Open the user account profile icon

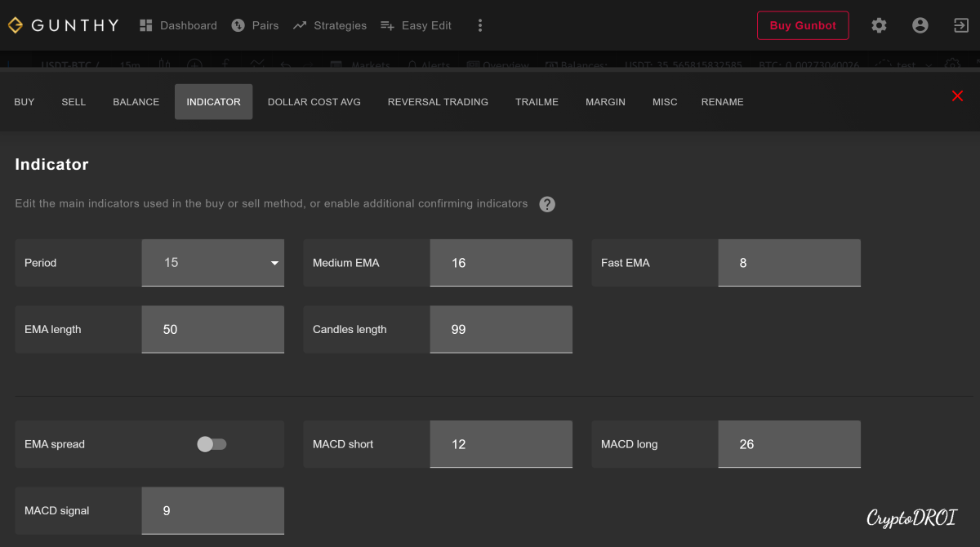point(920,25)
